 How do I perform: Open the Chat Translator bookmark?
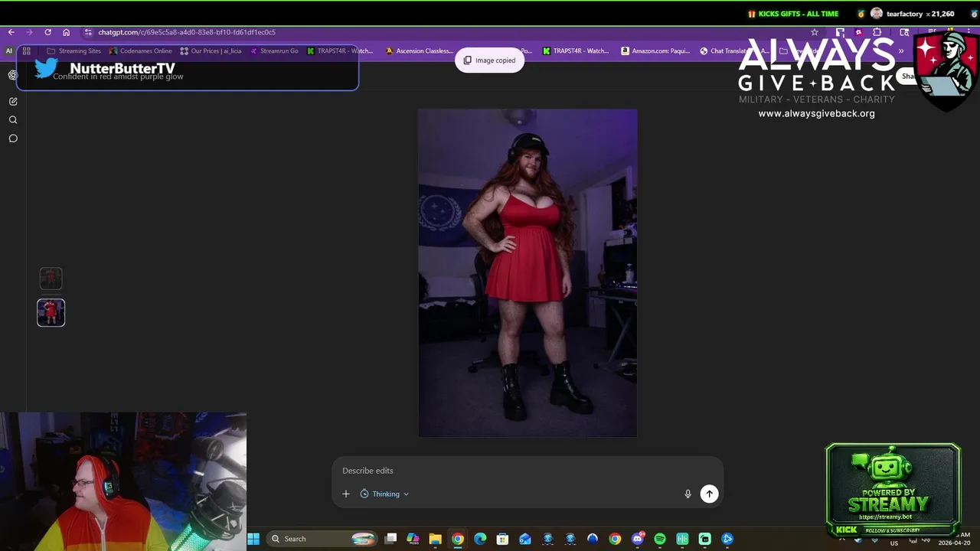pyautogui.click(x=733, y=51)
